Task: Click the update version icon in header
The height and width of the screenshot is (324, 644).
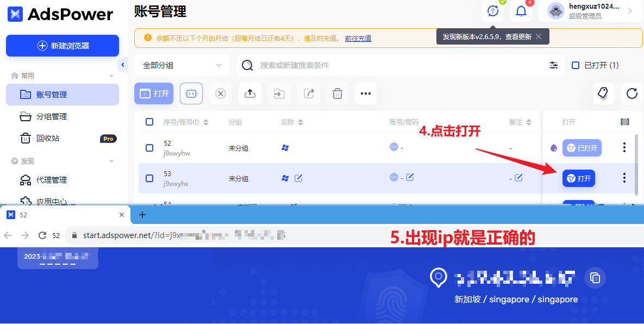Action: (x=493, y=11)
